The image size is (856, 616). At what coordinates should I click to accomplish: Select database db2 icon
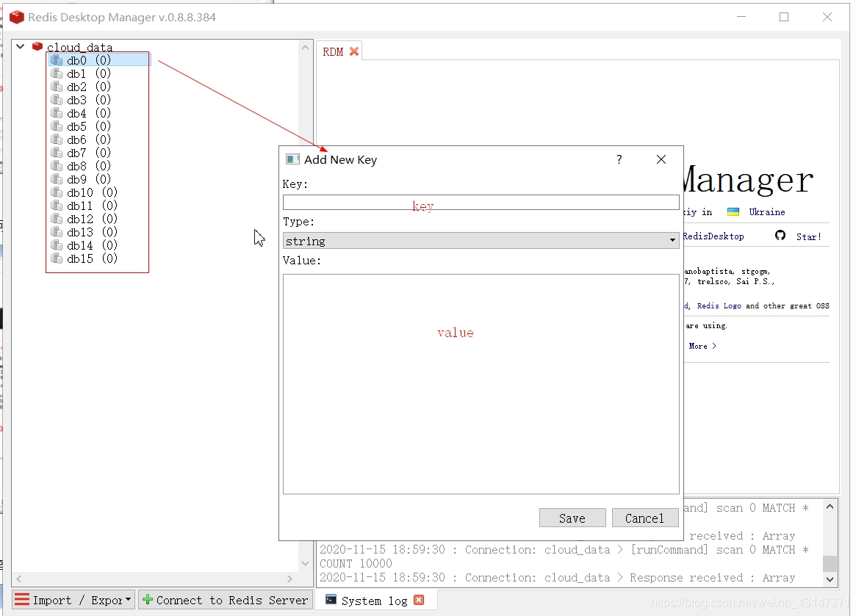pos(57,86)
